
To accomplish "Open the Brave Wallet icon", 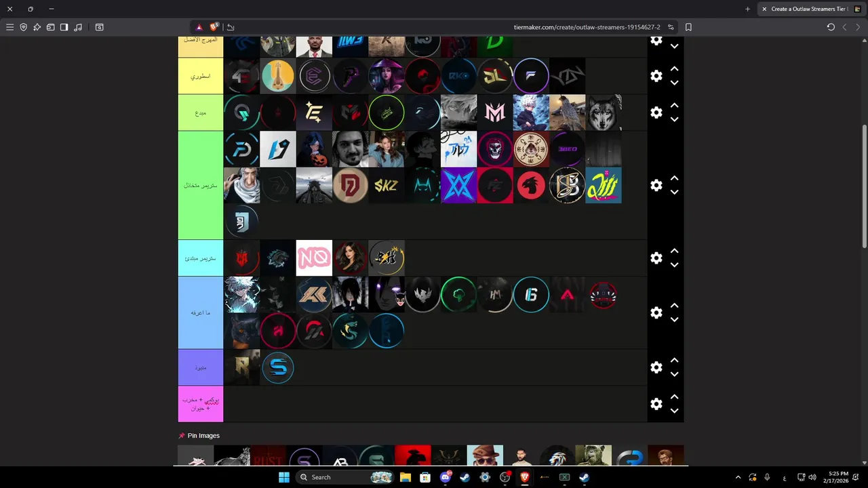I will [x=50, y=27].
